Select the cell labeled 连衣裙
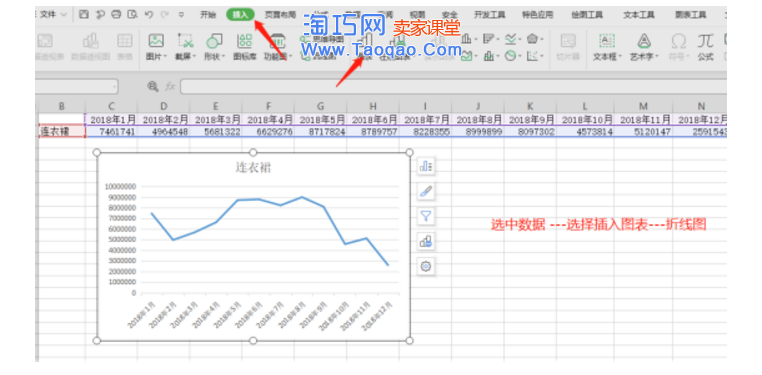 62,131
